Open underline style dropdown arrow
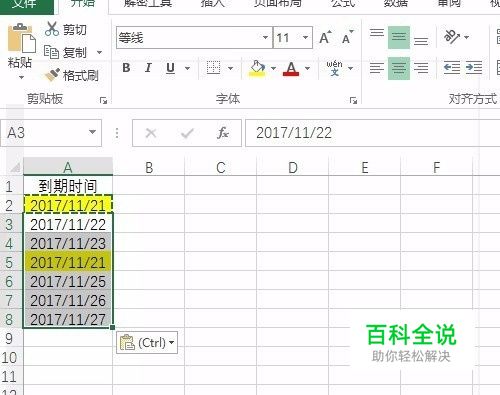500x395 pixels. 187,68
